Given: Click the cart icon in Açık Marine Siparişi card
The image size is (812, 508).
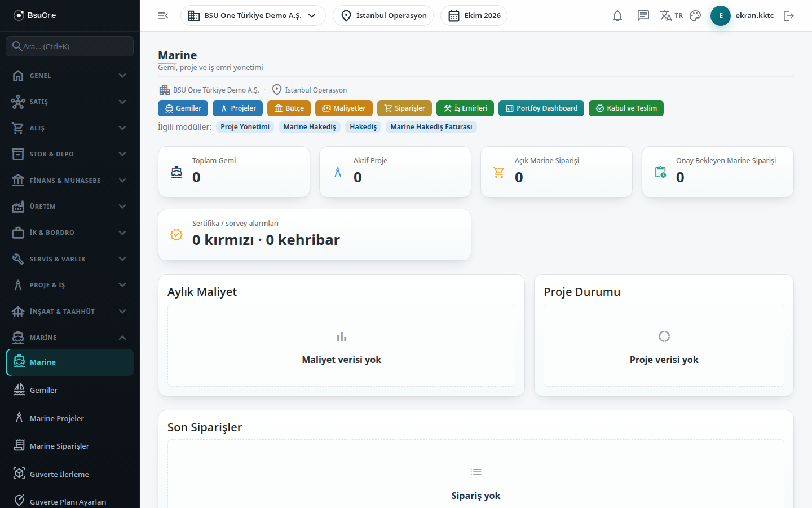Looking at the screenshot, I should click(x=498, y=172).
